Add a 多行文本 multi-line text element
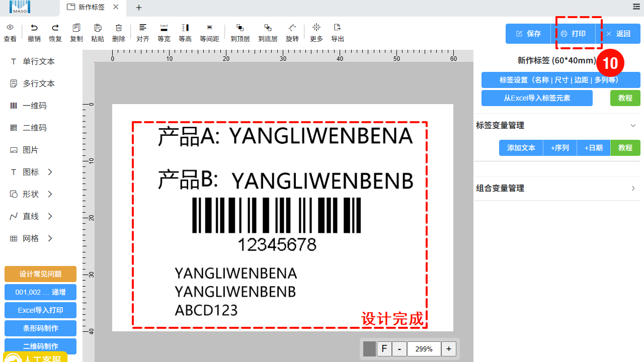Viewport: 644px width, 362px height. coord(33,83)
